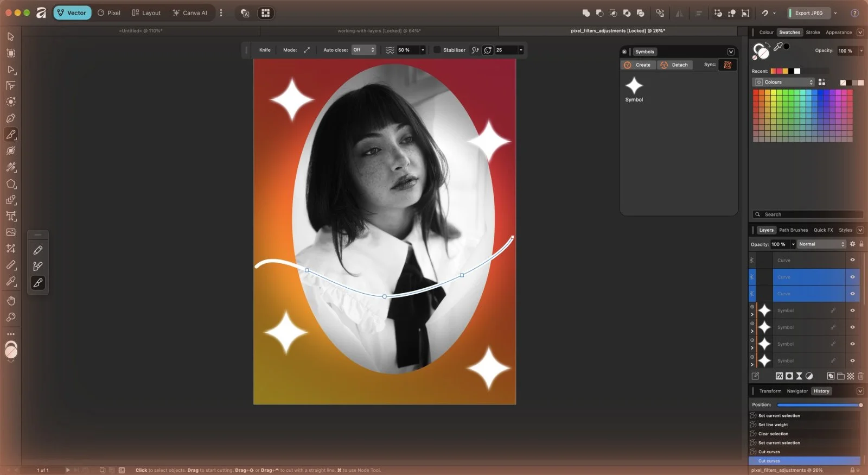Select the View hand tool

[10, 301]
